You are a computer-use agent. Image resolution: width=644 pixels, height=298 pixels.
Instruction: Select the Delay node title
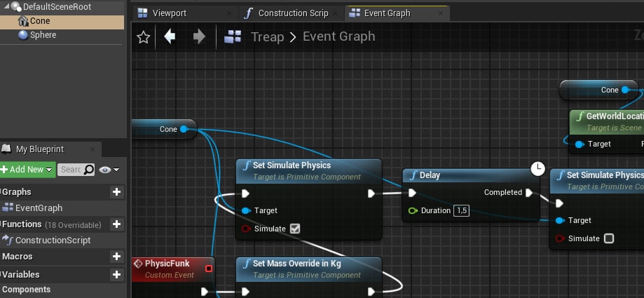(430, 175)
